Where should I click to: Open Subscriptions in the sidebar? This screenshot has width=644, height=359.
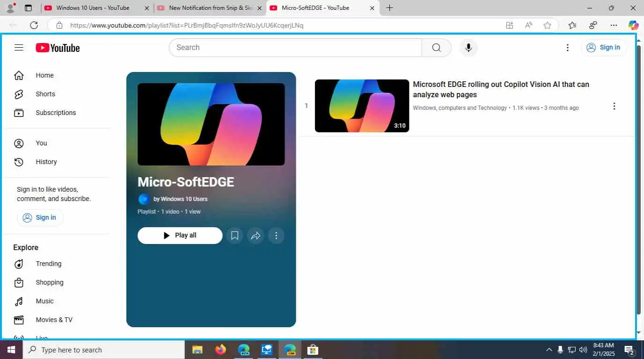tap(55, 113)
